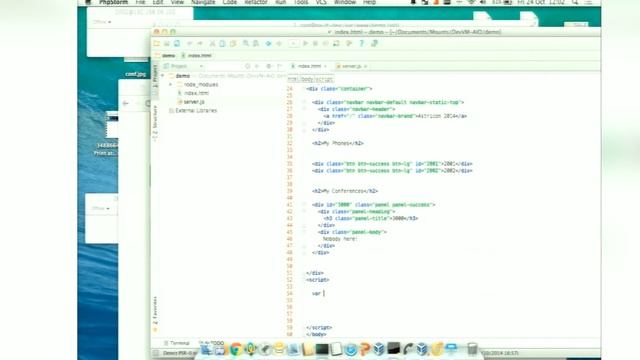Viewport: 640px width, 360px height.
Task: Click the Help question mark toolbar icon
Action: (362, 43)
